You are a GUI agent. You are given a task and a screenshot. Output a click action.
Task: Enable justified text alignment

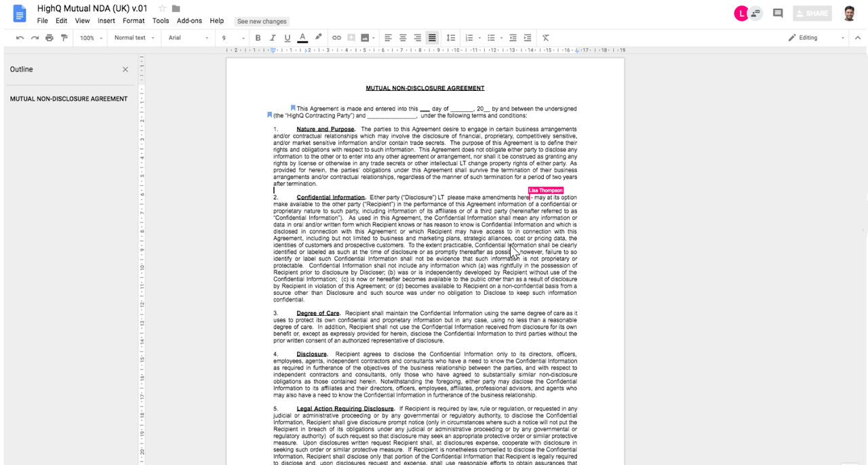coord(432,38)
